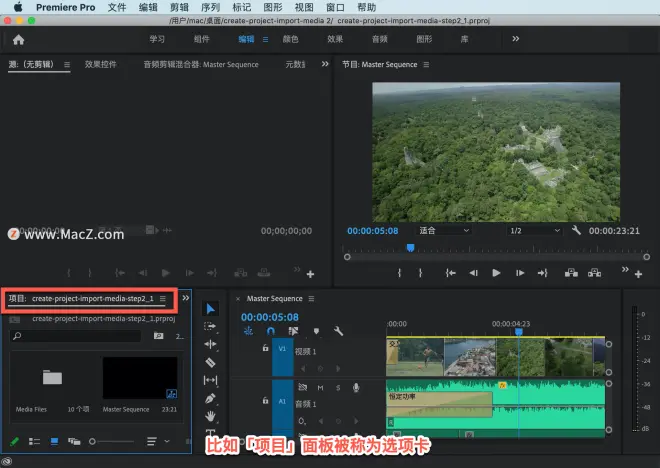Toggle lock on audio track A1
Screen dimensions: 660x468
point(265,400)
